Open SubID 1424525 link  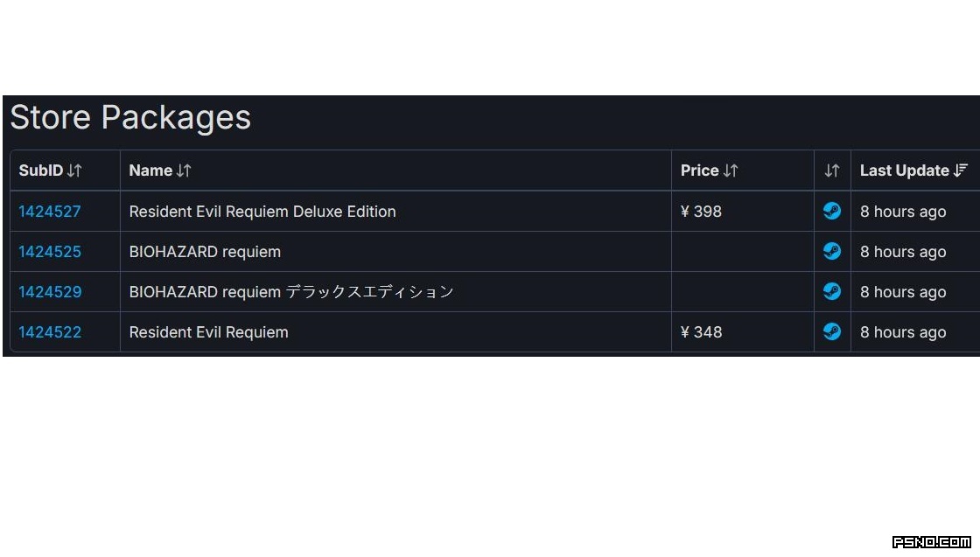(x=50, y=252)
